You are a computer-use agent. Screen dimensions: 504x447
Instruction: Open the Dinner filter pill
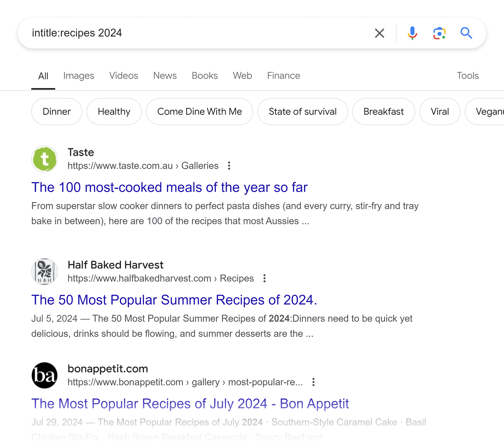[56, 111]
